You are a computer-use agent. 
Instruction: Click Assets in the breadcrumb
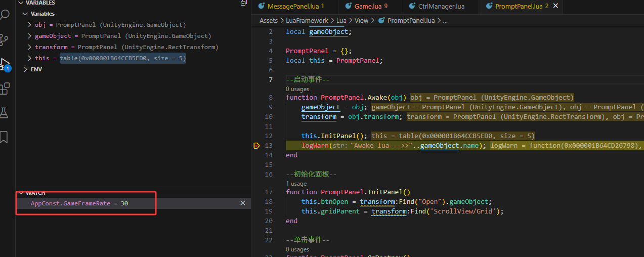point(269,21)
